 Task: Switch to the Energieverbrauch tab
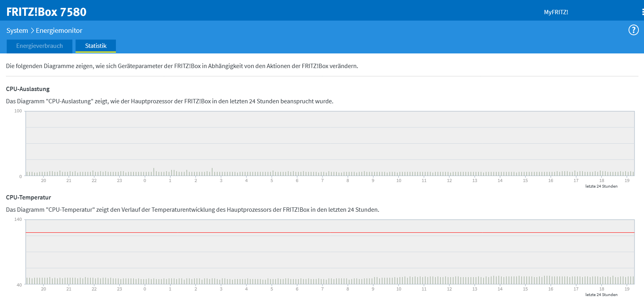40,46
